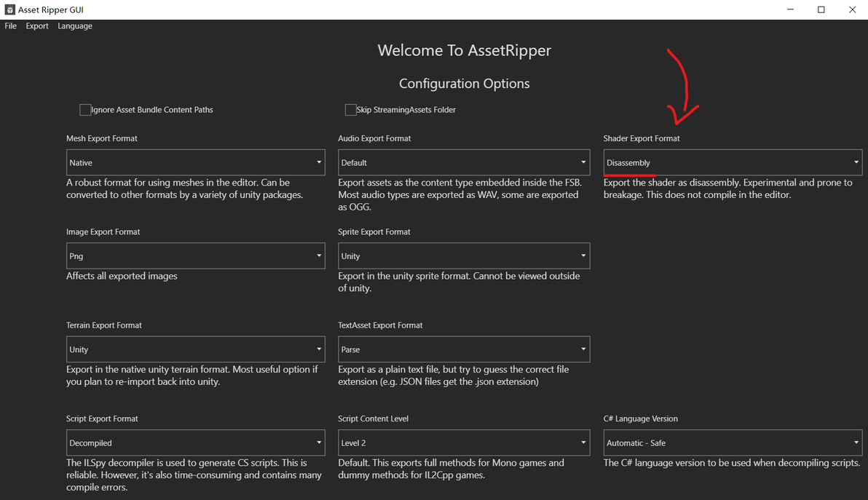Expand Script Content Level dropdown

pyautogui.click(x=464, y=443)
